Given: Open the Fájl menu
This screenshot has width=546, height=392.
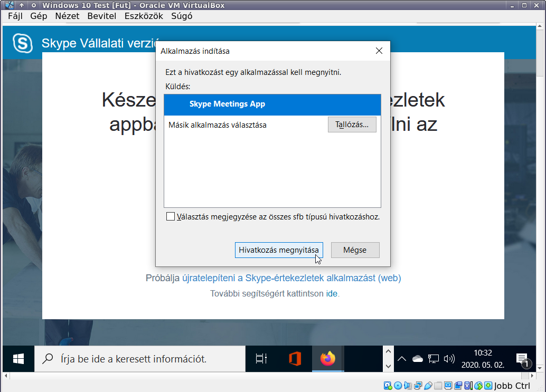Looking at the screenshot, I should tap(15, 16).
